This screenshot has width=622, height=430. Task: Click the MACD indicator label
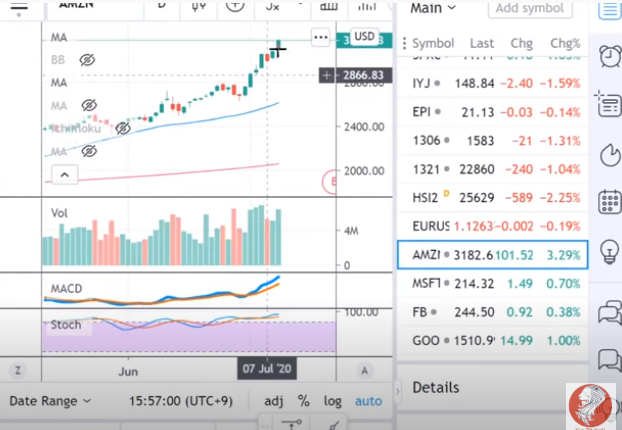(x=66, y=288)
